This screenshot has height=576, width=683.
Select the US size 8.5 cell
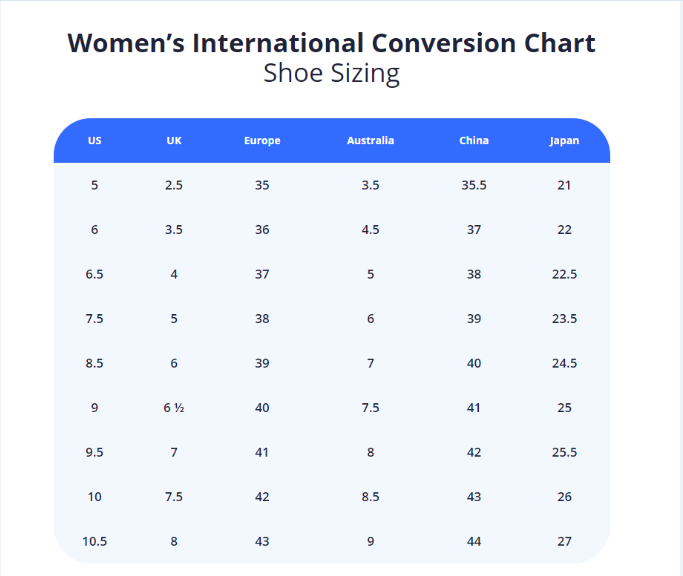pos(95,363)
